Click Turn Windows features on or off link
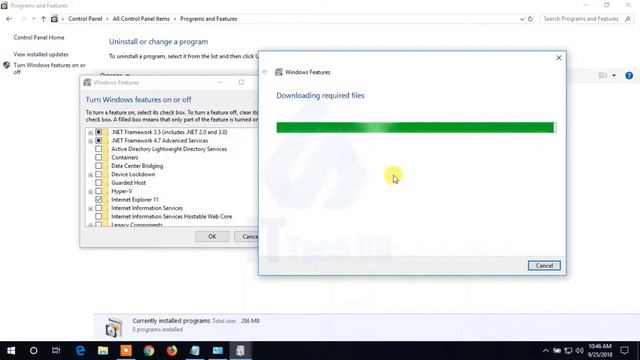Image resolution: width=640 pixels, height=360 pixels. pyautogui.click(x=49, y=68)
